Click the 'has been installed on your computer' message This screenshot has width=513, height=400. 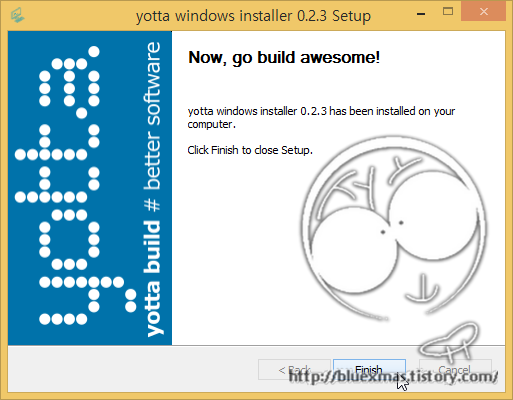[x=321, y=117]
